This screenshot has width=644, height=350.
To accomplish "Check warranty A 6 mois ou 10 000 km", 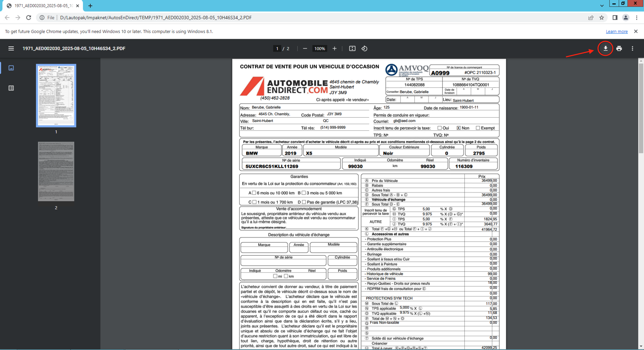I will [x=254, y=193].
